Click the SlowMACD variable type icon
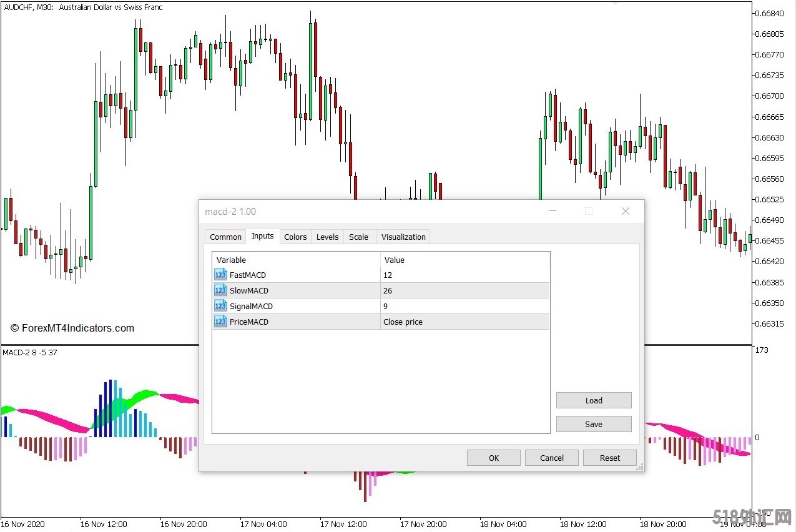The width and height of the screenshot is (796, 532). click(220, 290)
